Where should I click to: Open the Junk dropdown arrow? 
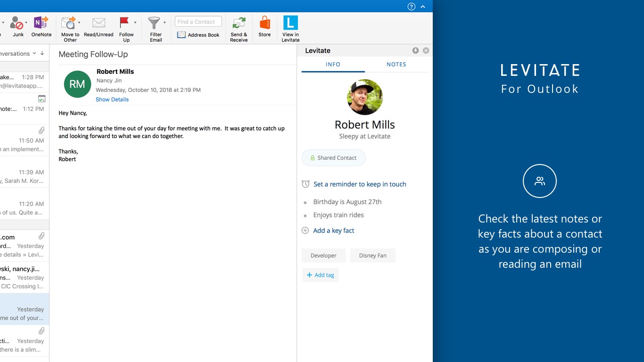point(26,23)
